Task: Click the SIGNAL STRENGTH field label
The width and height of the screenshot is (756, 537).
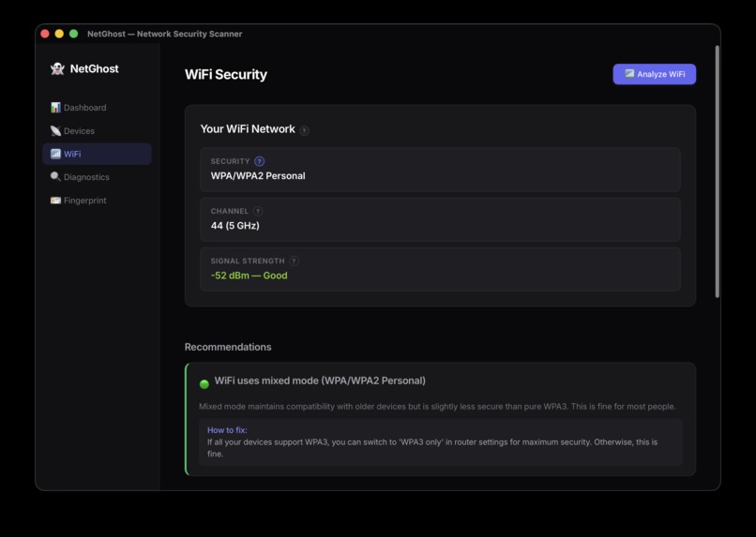Action: [248, 261]
